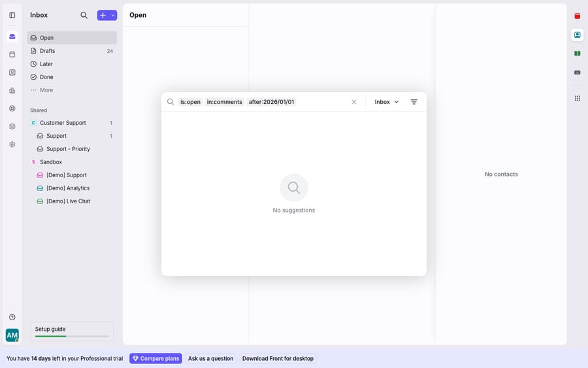Open the AM user avatar menu
Screen dimensions: 588x368
coord(12,335)
